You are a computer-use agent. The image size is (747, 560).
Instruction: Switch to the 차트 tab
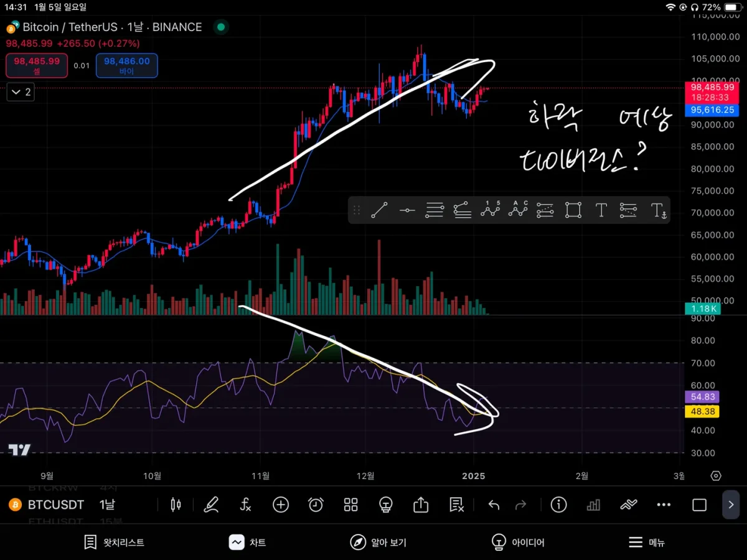click(248, 543)
